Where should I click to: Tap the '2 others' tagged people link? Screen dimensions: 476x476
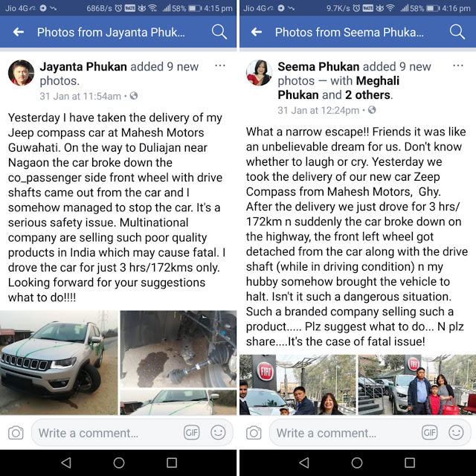[x=367, y=95]
